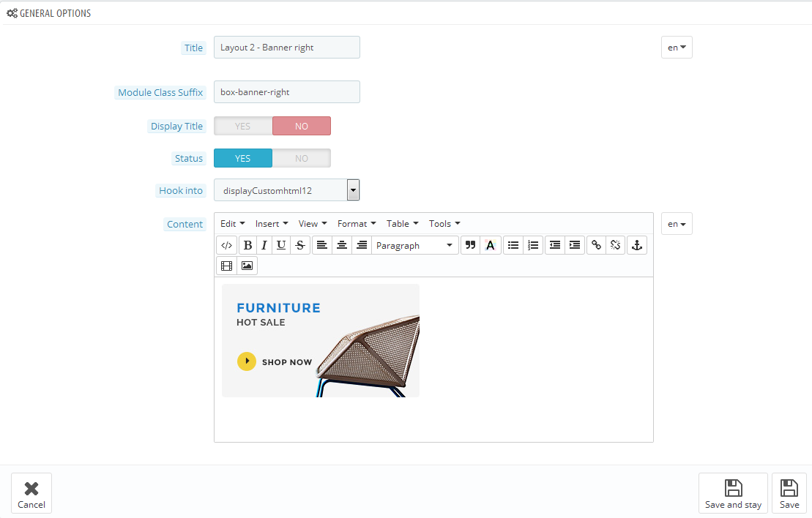
Task: Insert a bullet list
Action: tap(513, 245)
